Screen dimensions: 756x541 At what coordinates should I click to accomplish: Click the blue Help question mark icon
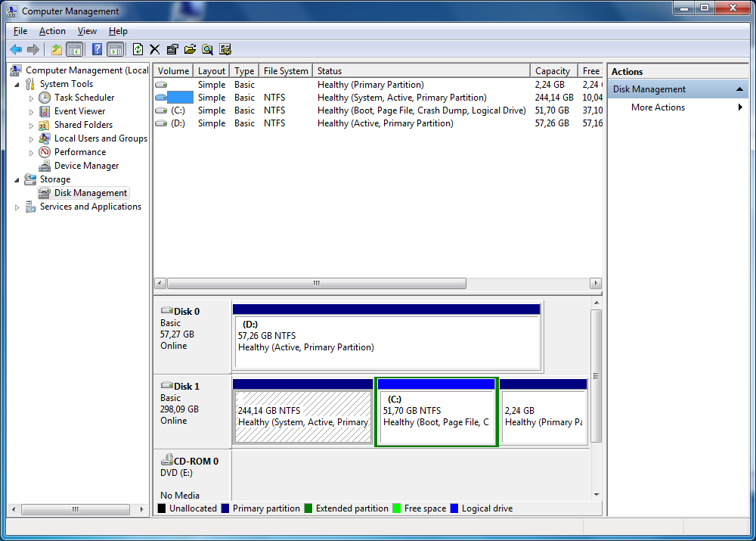97,49
